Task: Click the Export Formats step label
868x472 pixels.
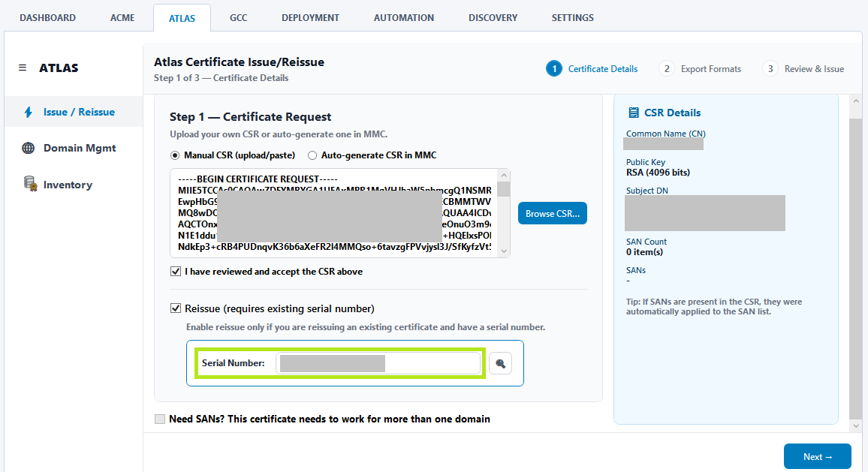Action: (x=711, y=69)
